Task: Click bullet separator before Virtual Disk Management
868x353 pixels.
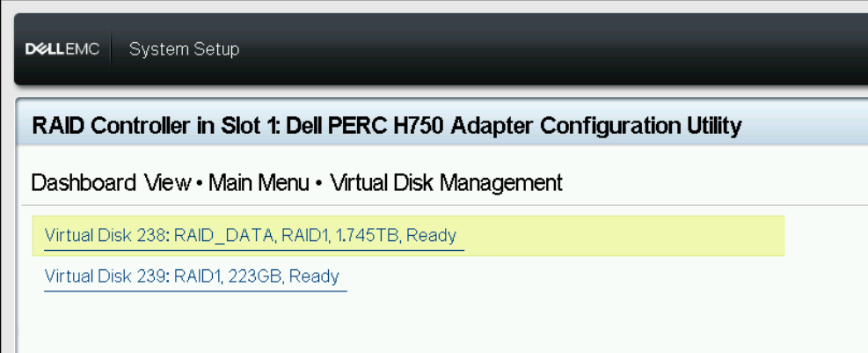Action: click(319, 183)
